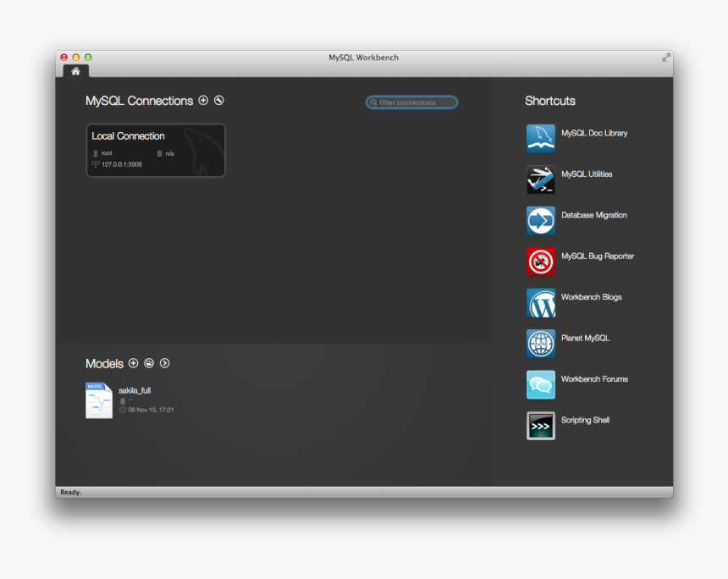728x579 pixels.
Task: Click the Database Migration label
Action: [594, 215]
